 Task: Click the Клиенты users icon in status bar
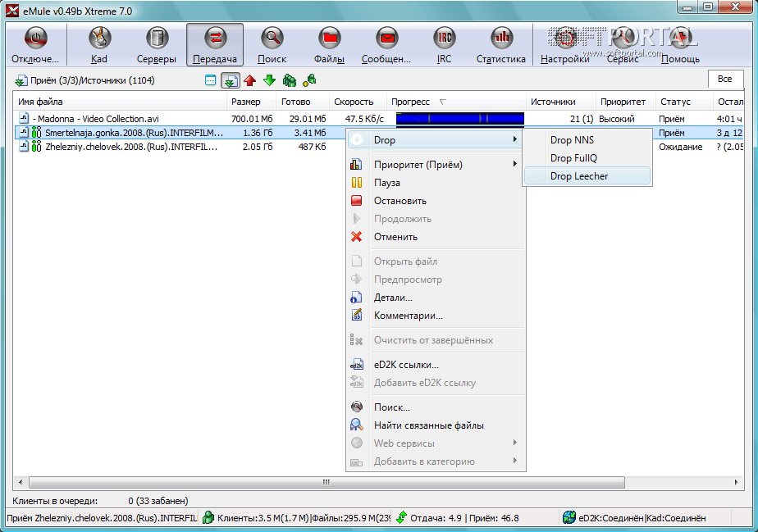pos(208,517)
